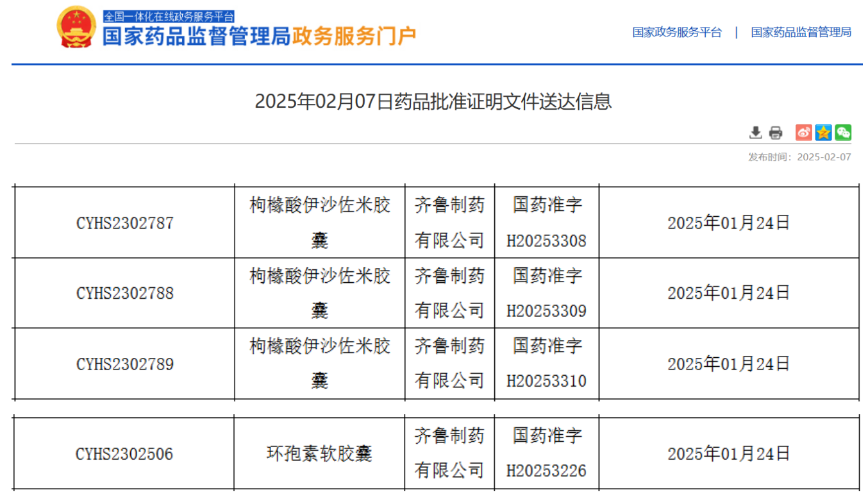The image size is (868, 497).
Task: Open the 国家药品监督管理局 header link
Action: coord(801,32)
